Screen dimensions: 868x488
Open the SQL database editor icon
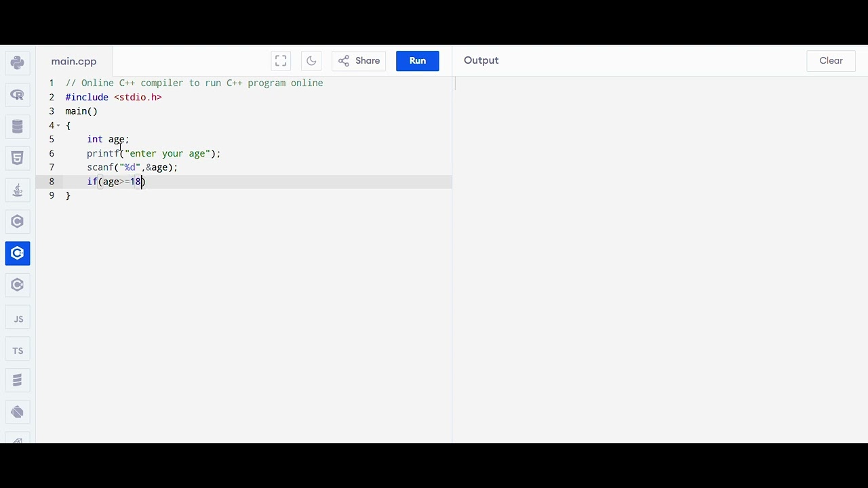click(x=18, y=127)
